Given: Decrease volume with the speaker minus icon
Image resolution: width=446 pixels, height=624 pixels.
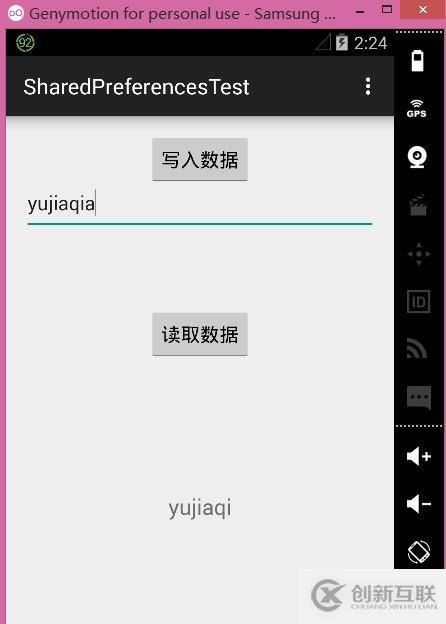Looking at the screenshot, I should click(x=419, y=504).
